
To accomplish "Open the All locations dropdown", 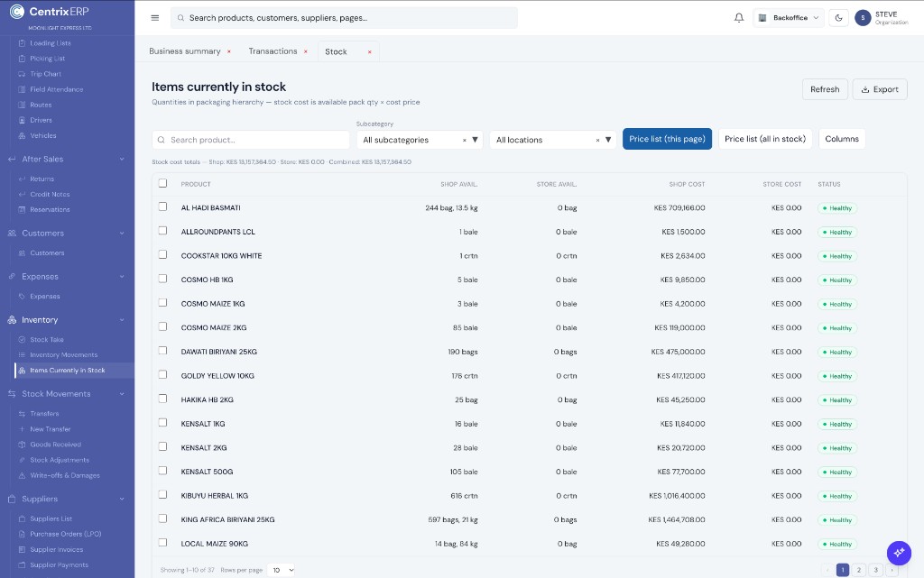I will pyautogui.click(x=553, y=140).
